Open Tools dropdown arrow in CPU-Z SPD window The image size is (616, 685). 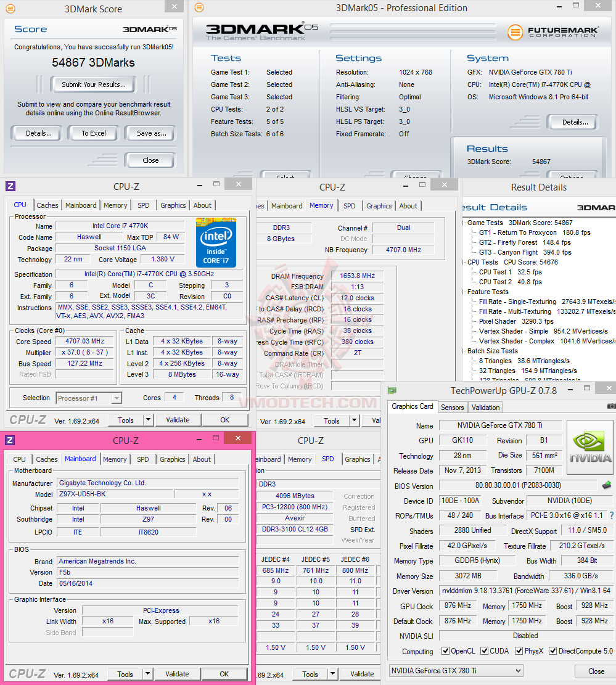(332, 674)
